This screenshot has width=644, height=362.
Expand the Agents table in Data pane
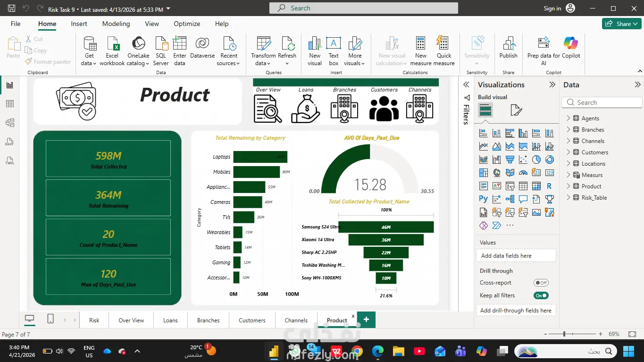point(569,118)
